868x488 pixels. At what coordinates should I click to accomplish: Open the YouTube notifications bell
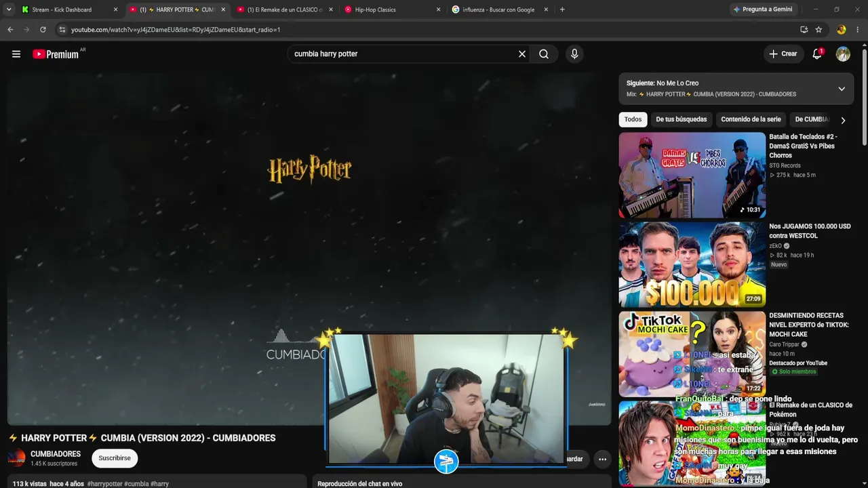[x=817, y=54]
